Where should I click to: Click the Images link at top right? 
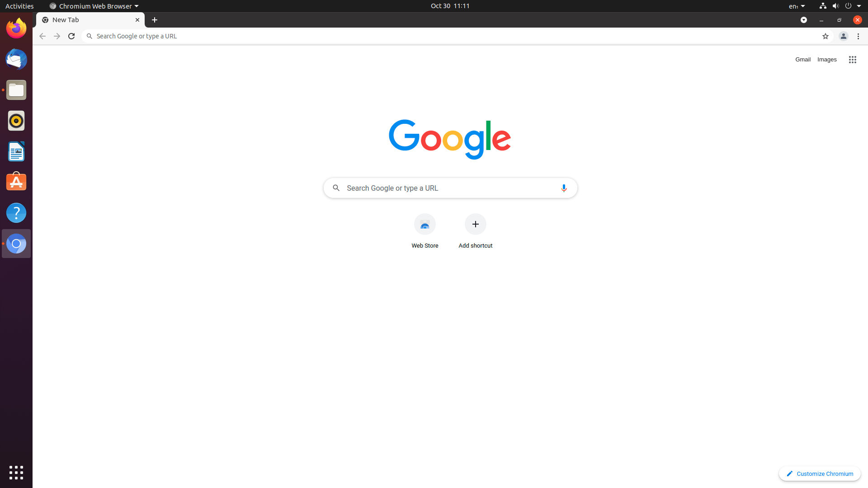(x=827, y=59)
